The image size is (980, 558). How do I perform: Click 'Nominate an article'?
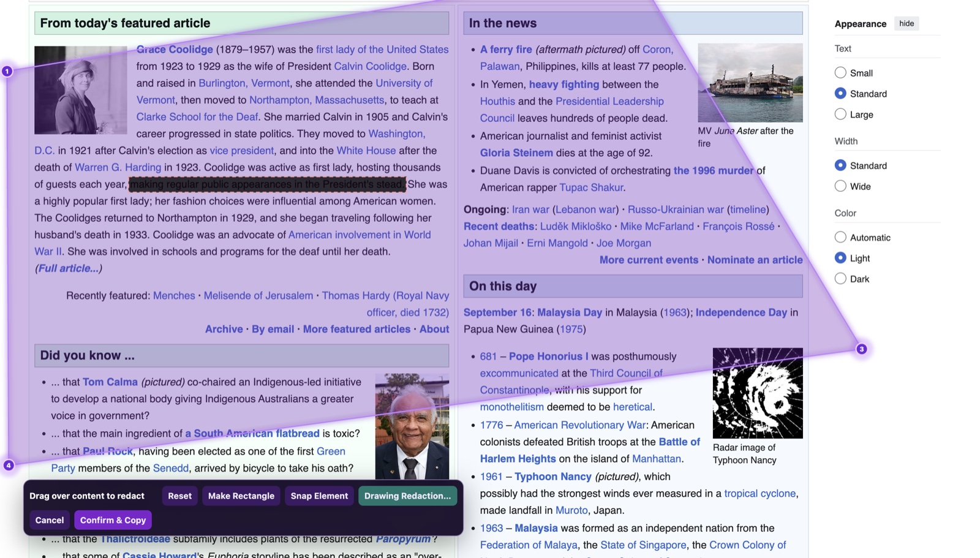click(755, 260)
